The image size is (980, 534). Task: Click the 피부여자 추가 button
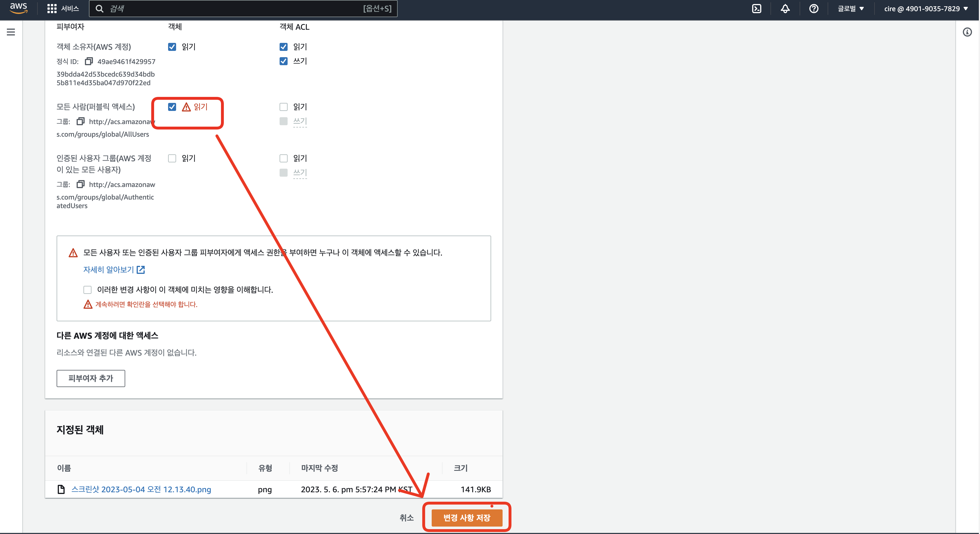pos(91,378)
